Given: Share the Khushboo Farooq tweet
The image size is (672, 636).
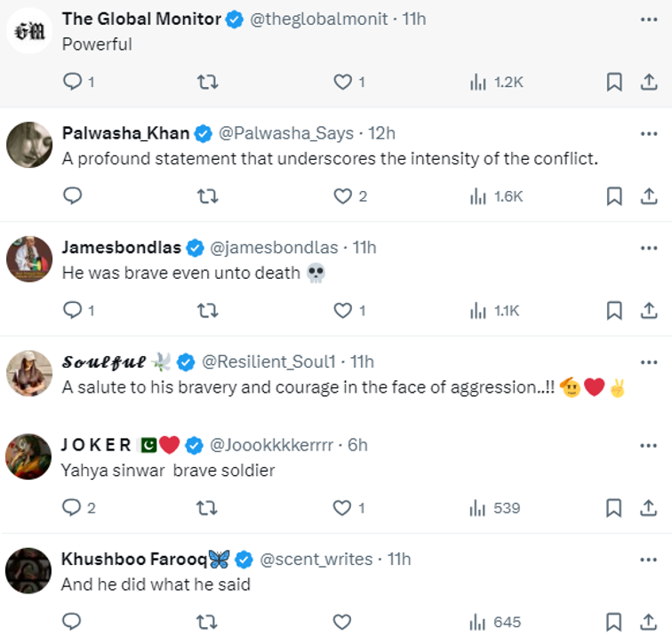Looking at the screenshot, I should (x=649, y=621).
